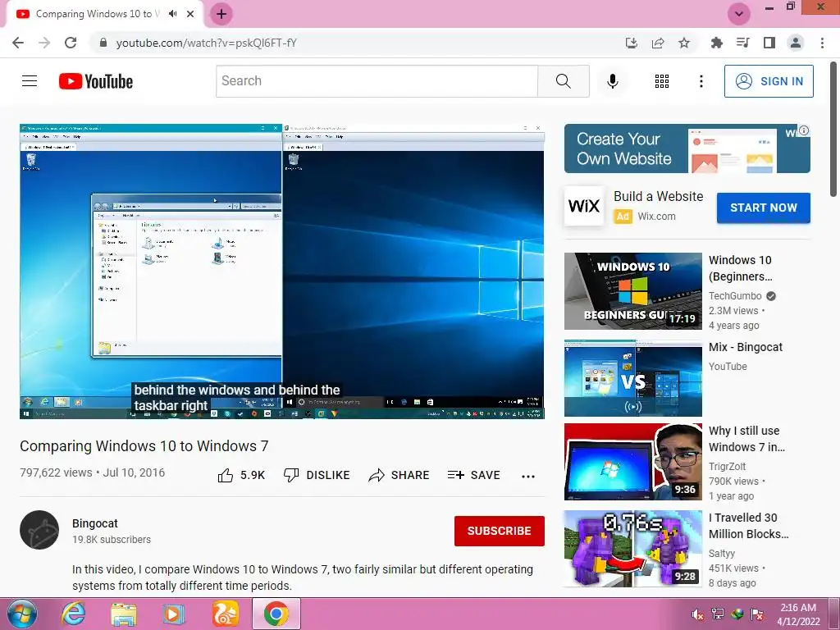Mute the tab using speaker icon
Image resolution: width=840 pixels, height=630 pixels.
172,14
